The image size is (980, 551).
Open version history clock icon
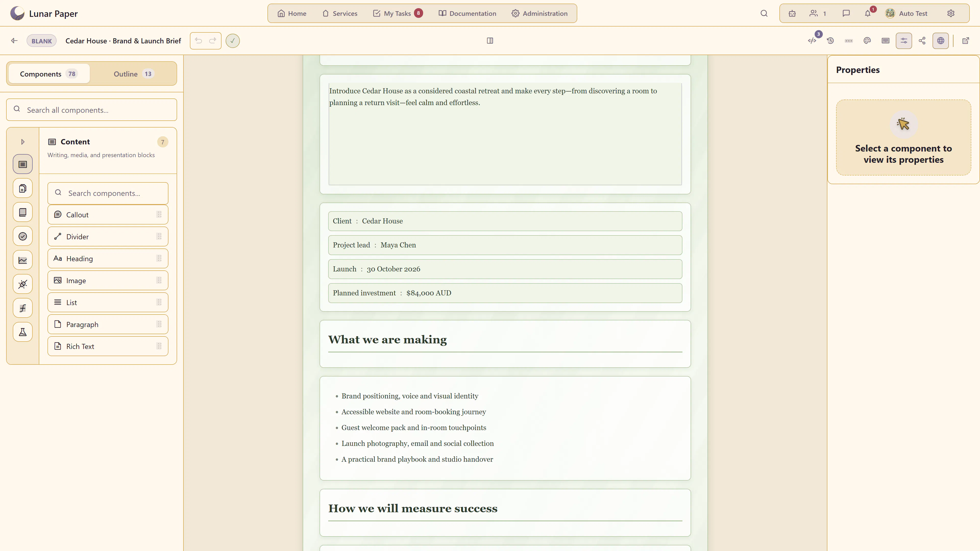830,41
